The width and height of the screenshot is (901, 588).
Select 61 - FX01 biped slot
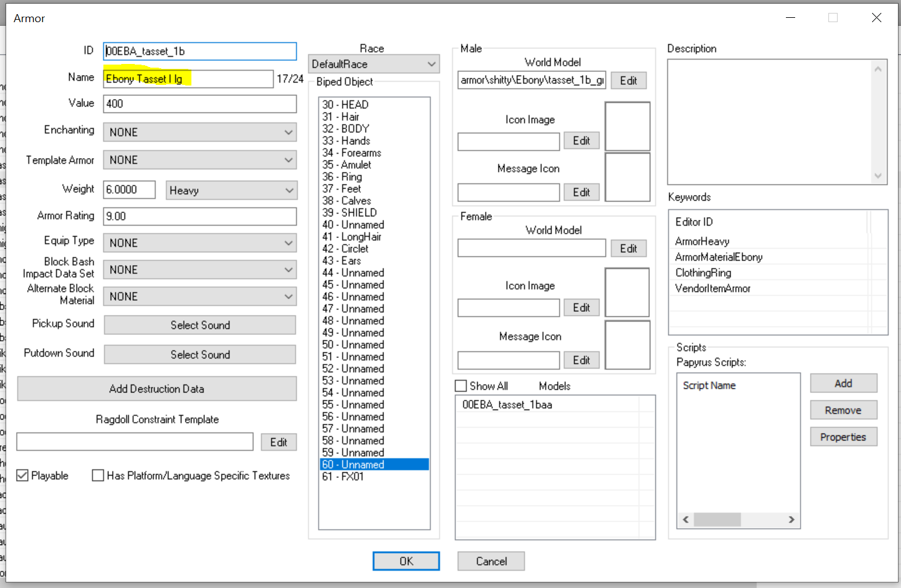tap(374, 477)
